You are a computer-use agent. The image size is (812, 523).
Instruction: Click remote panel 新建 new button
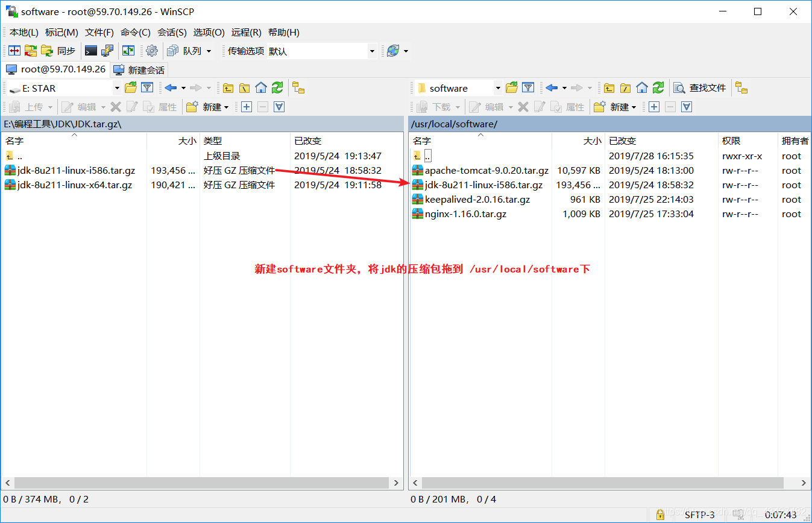pos(615,107)
